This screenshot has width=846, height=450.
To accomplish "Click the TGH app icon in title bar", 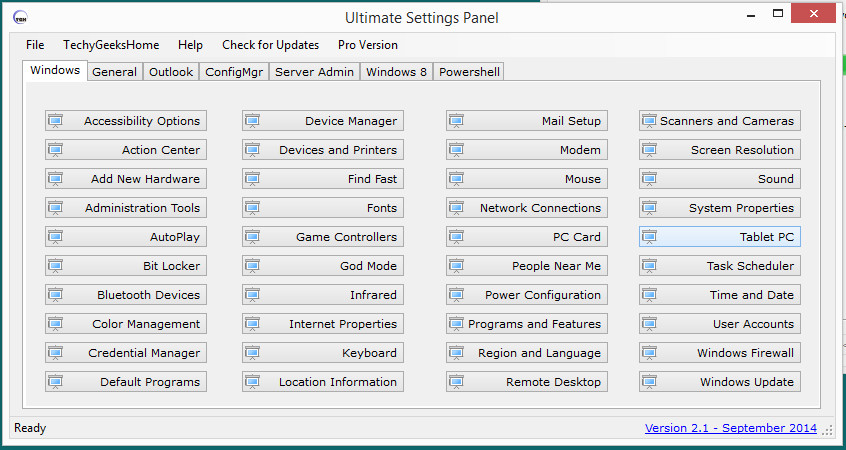I will pyautogui.click(x=21, y=18).
